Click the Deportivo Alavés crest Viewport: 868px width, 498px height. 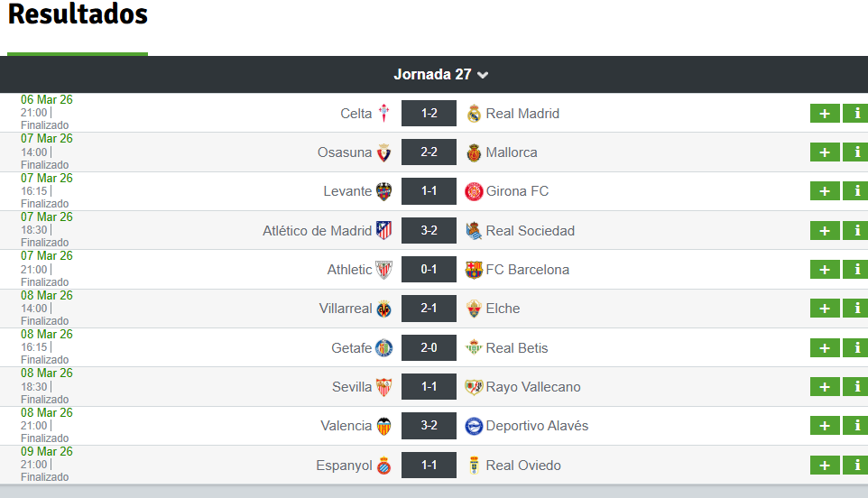point(474,426)
